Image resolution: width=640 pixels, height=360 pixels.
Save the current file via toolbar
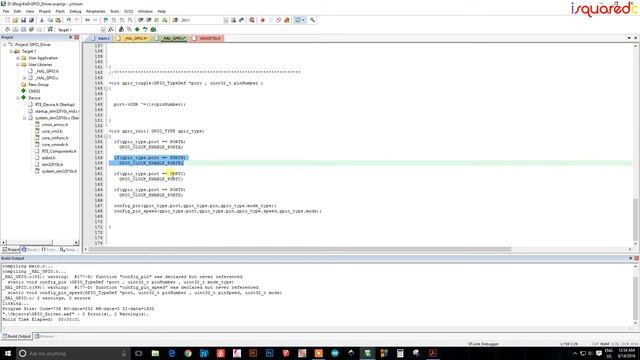23,20
